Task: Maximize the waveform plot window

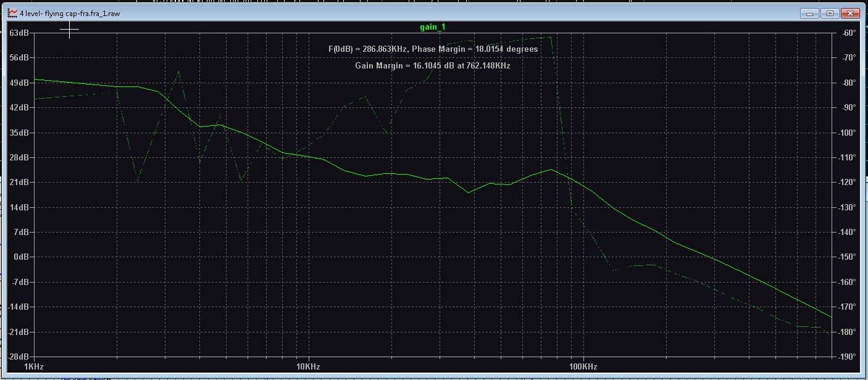Action: point(829,13)
